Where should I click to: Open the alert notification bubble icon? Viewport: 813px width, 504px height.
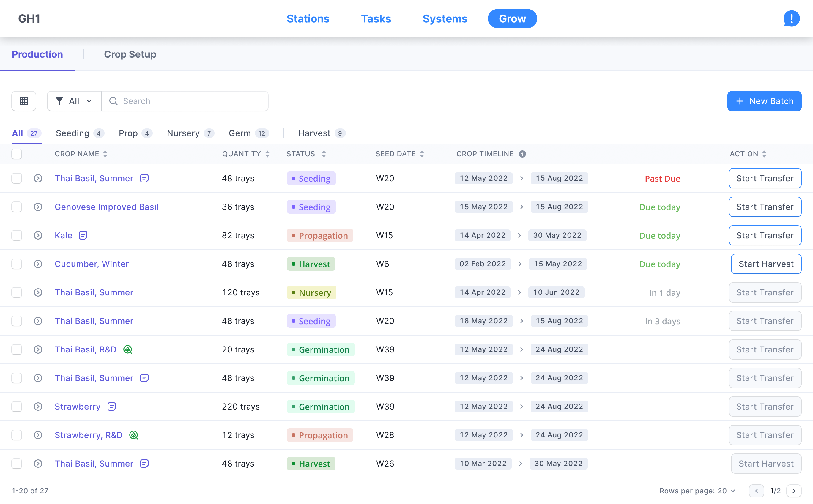click(x=791, y=19)
